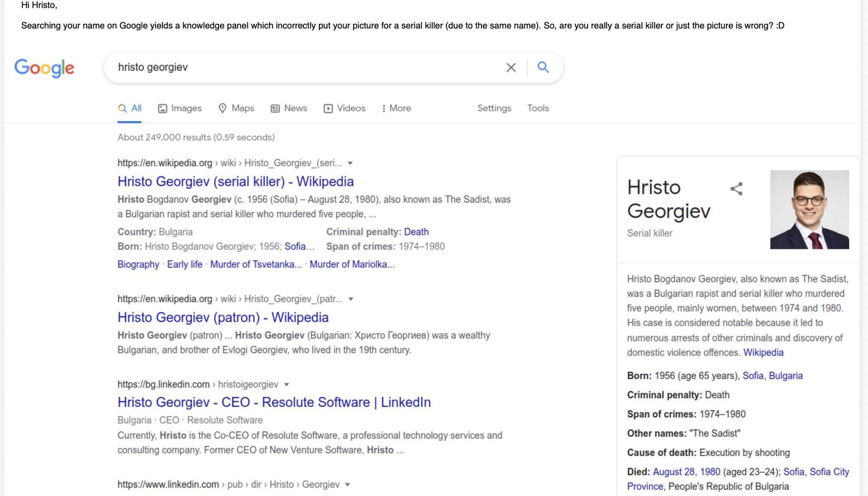Open the Videos results tab
Image resolution: width=868 pixels, height=496 pixels.
tap(344, 108)
